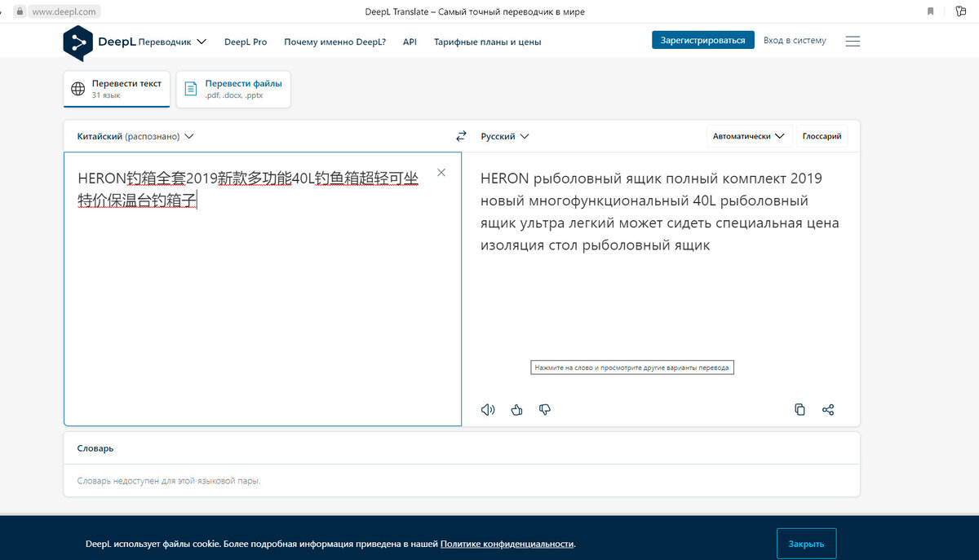Clear source text with X icon
Image resolution: width=979 pixels, height=560 pixels.
pyautogui.click(x=441, y=172)
